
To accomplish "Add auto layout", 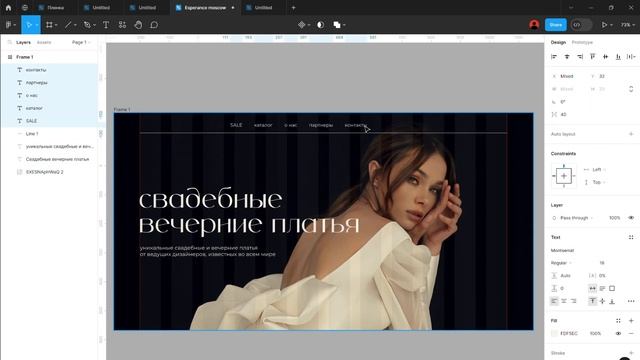I will pyautogui.click(x=631, y=134).
